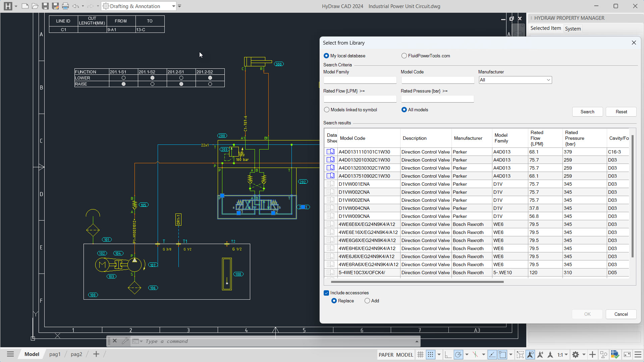
Task: Toggle object snap tracking icon
Action: 475,355
